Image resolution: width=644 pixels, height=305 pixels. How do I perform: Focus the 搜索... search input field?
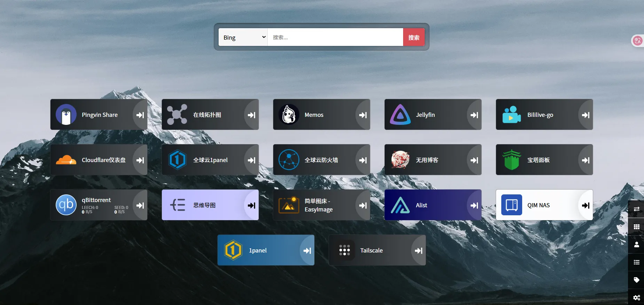(335, 37)
